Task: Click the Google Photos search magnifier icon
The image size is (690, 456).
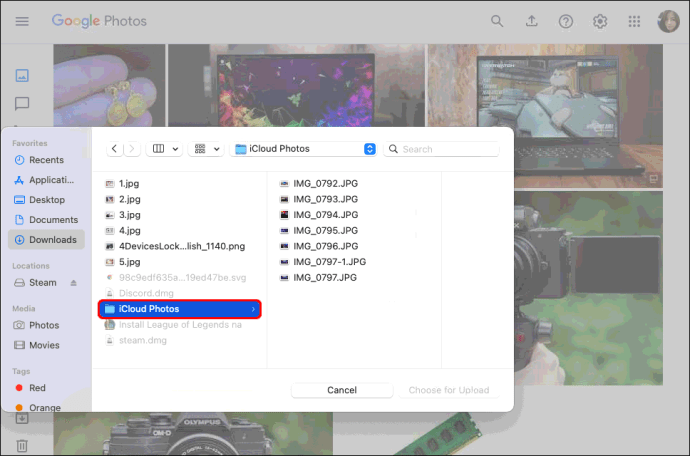Action: [497, 21]
